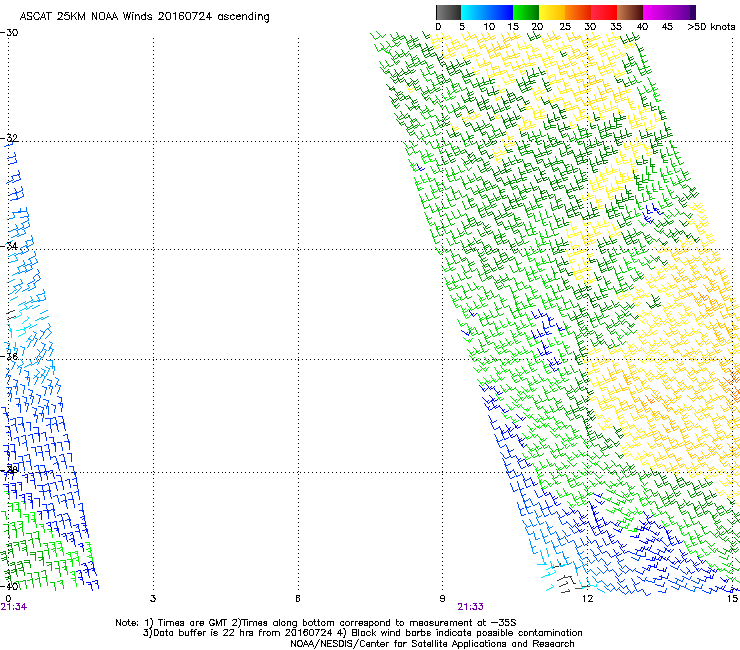740x650 pixels.
Task: Click the '-32' latitude axis label
Action: pos(9,138)
